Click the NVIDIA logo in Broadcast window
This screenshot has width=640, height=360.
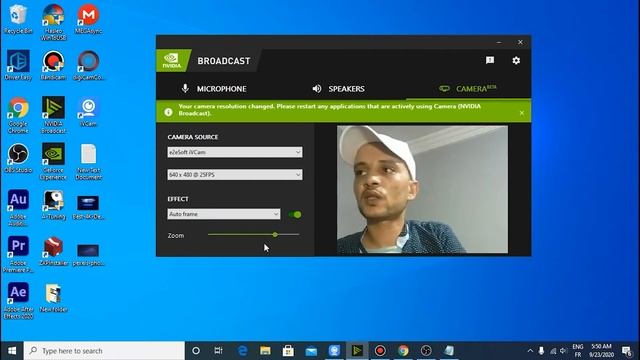(172, 60)
